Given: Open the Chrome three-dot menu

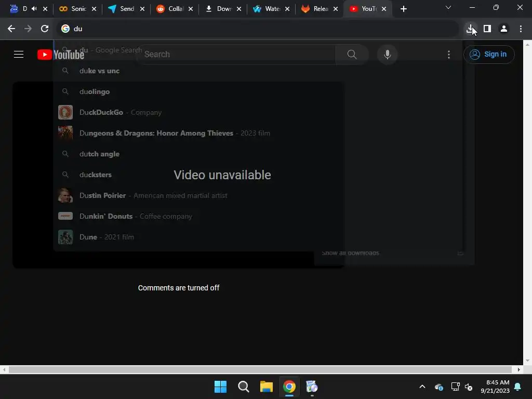Looking at the screenshot, I should tap(521, 29).
